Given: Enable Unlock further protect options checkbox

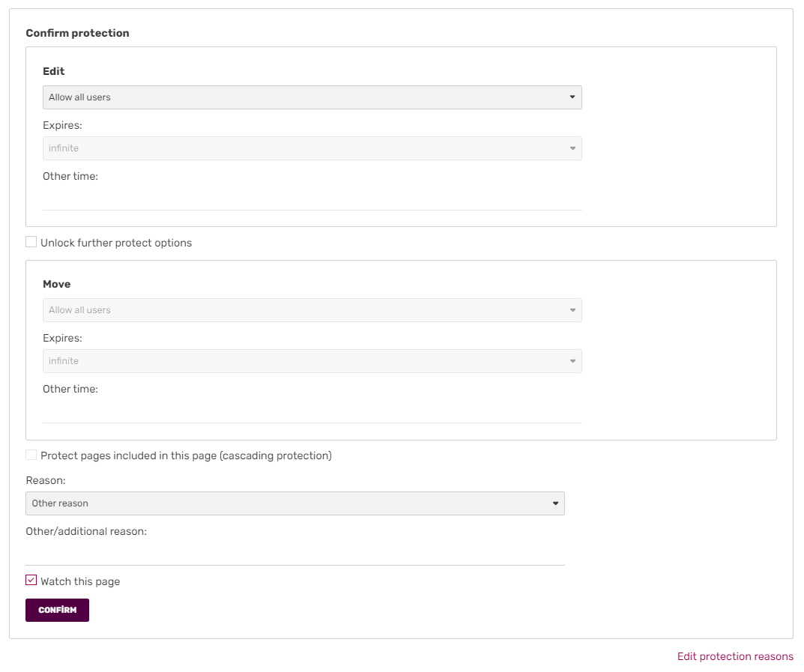Looking at the screenshot, I should (x=31, y=242).
